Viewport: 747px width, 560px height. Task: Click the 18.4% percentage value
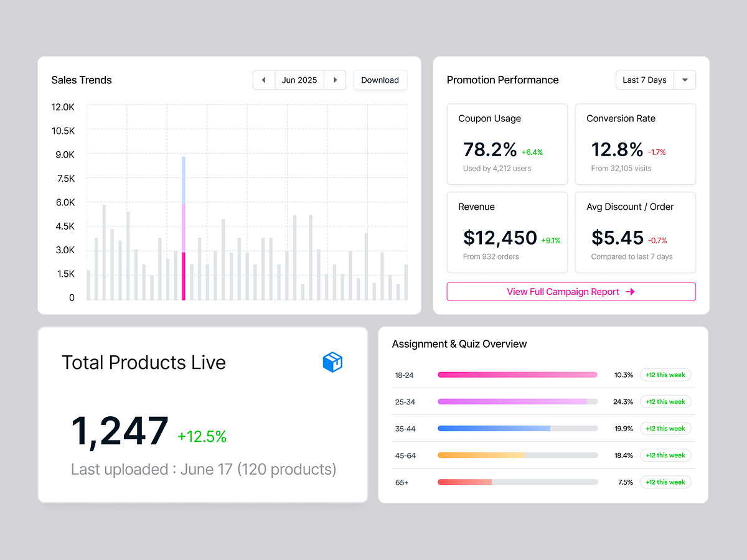[624, 455]
